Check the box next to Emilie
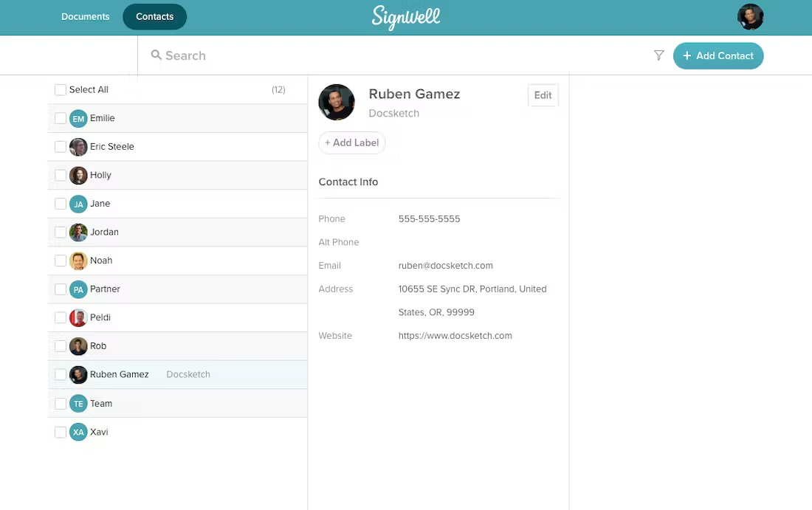Image resolution: width=812 pixels, height=510 pixels. [x=60, y=118]
